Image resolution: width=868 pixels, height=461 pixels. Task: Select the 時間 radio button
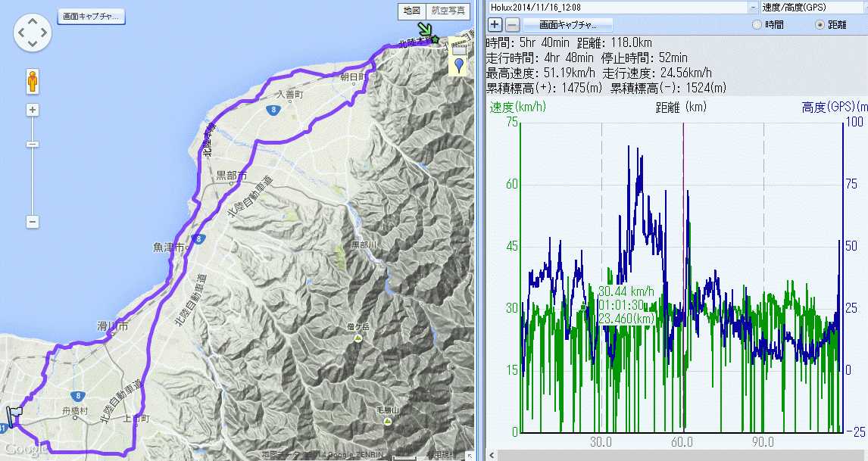point(756,25)
